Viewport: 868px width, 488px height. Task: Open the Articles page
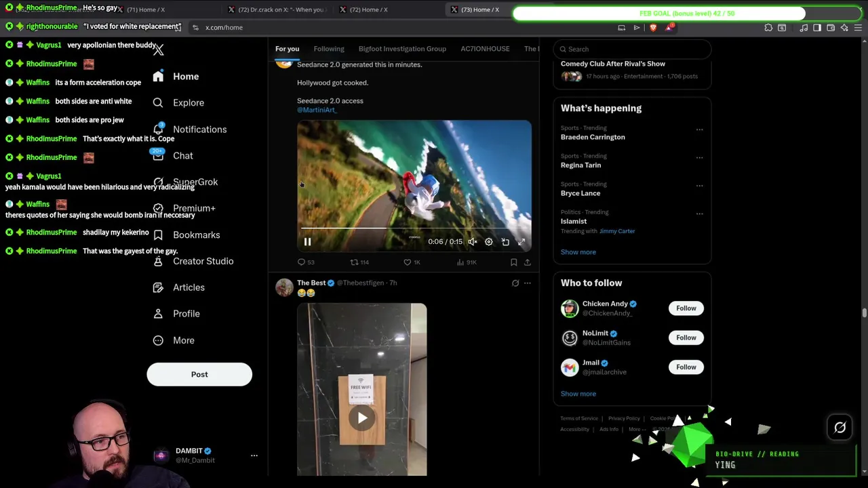click(178, 287)
